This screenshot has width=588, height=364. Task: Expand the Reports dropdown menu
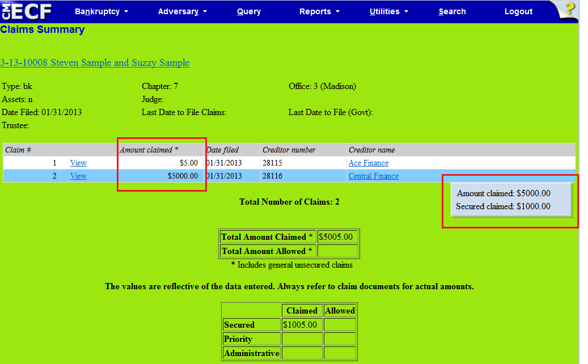point(319,11)
